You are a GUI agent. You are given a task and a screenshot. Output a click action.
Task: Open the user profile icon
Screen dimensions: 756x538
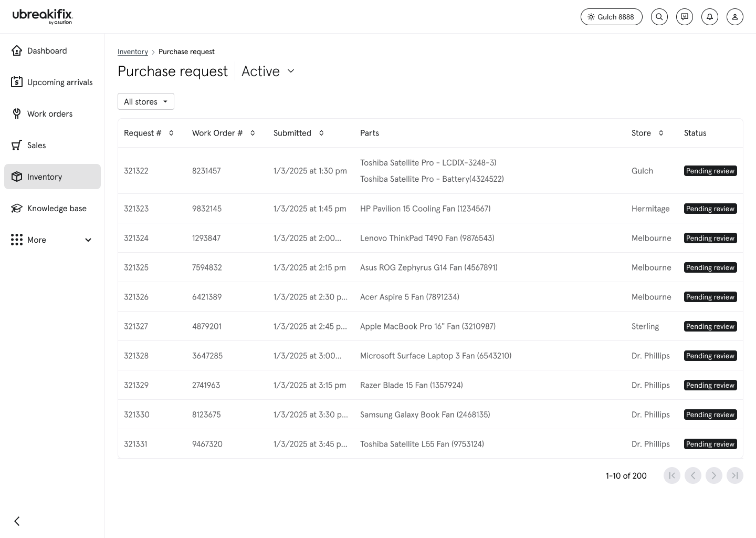click(735, 17)
